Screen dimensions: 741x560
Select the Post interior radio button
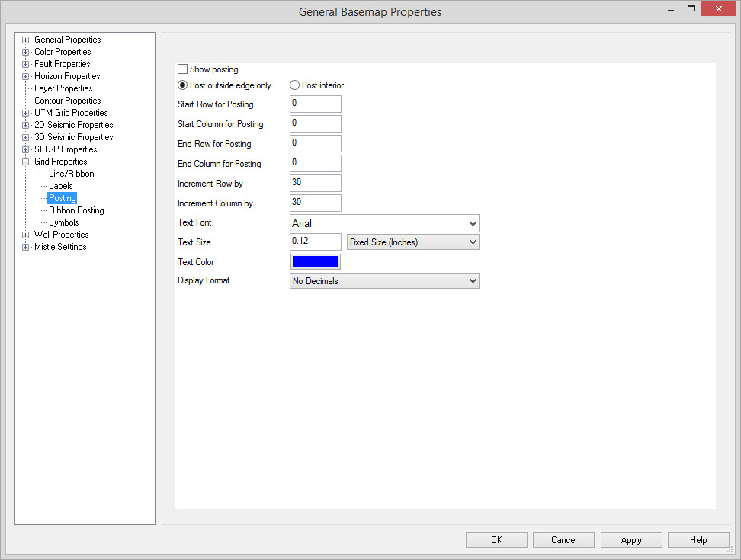[295, 85]
